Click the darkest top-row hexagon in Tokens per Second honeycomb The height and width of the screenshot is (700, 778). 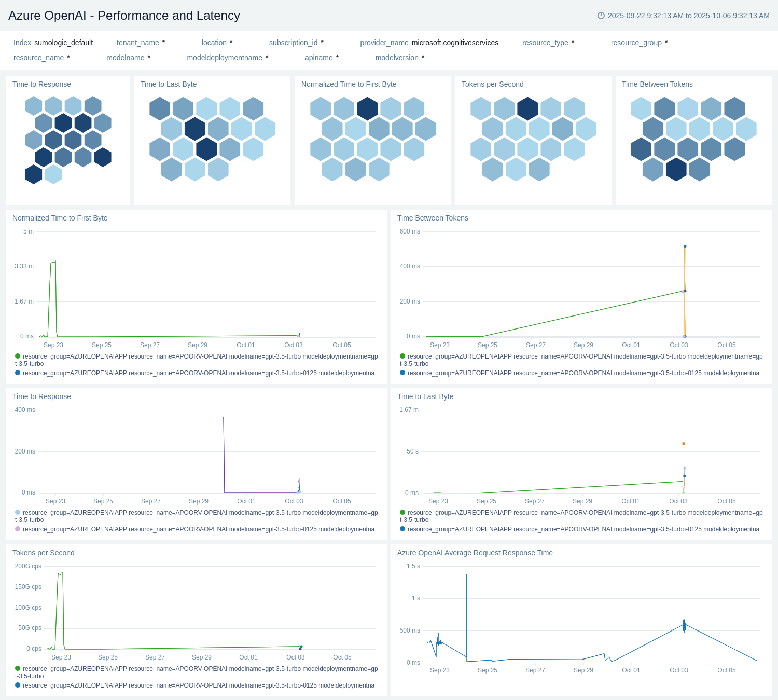(x=527, y=108)
